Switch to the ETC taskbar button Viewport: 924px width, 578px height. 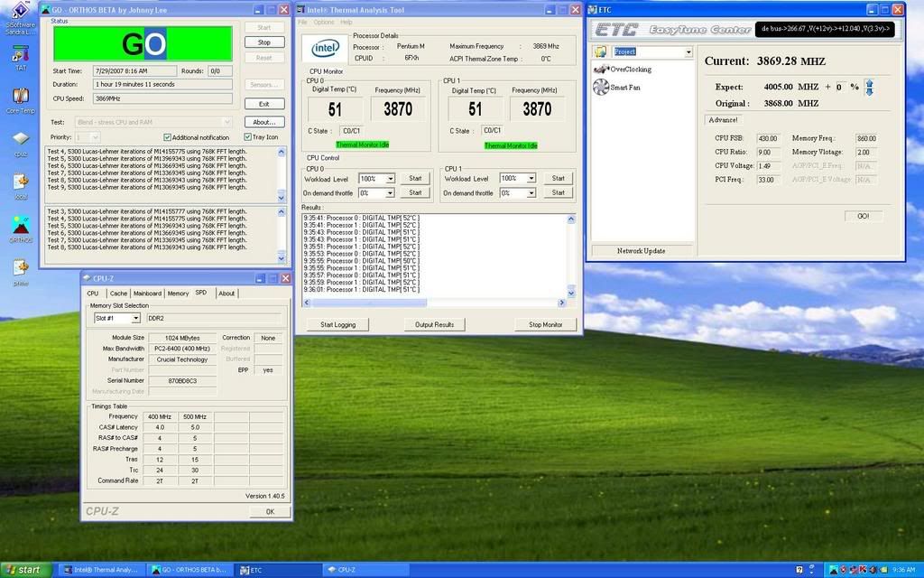click(278, 570)
